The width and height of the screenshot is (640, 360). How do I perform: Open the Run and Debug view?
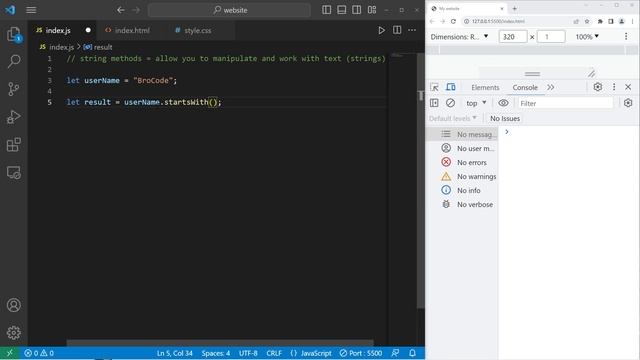[14, 117]
